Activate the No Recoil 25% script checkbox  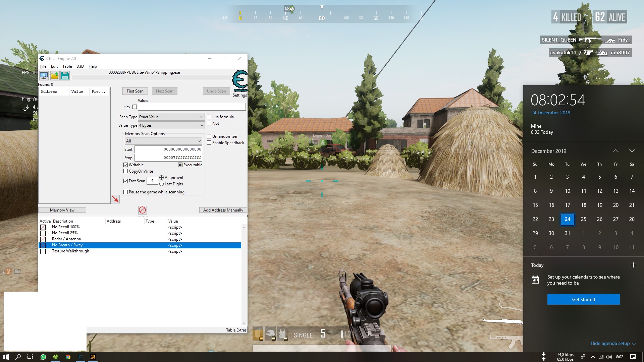pyautogui.click(x=43, y=233)
